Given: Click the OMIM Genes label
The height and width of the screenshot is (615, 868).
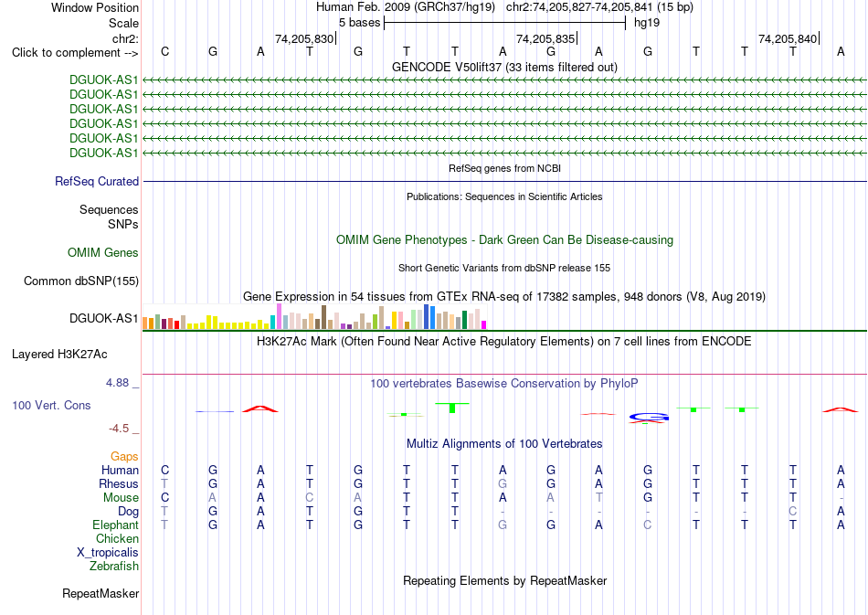Looking at the screenshot, I should [x=103, y=253].
